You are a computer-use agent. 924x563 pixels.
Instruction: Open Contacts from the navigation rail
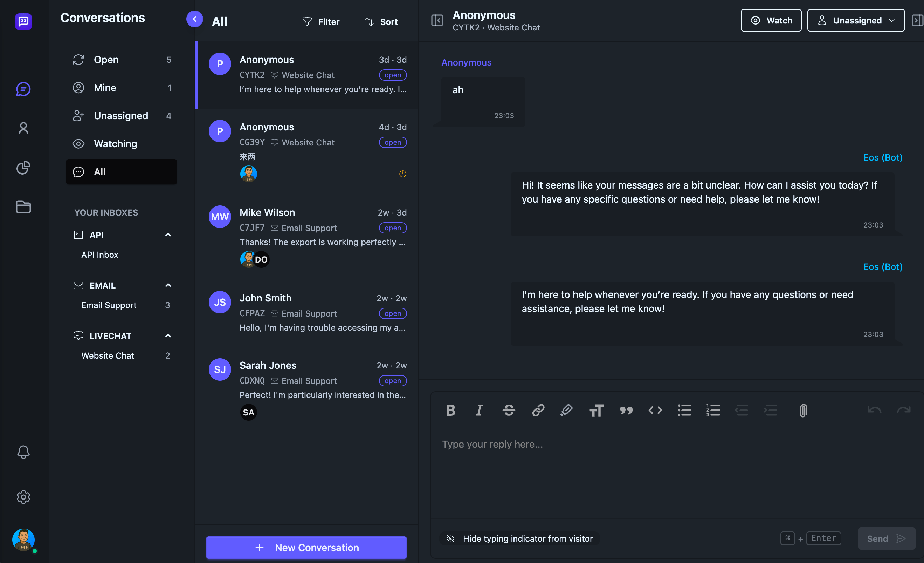tap(23, 128)
